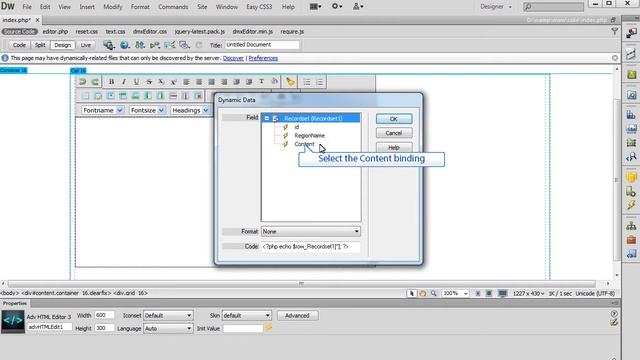Click the subscript icon in the editor toolbar
Image resolution: width=640 pixels, height=360 pixels.
(161, 82)
